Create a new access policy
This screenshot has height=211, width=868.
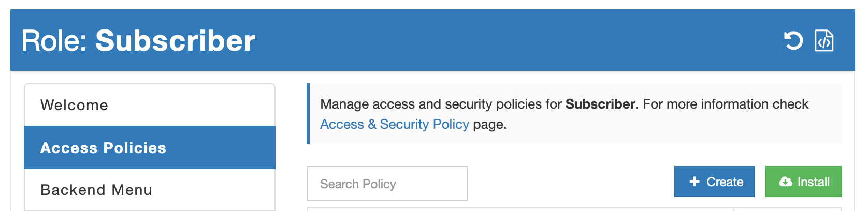pos(714,182)
